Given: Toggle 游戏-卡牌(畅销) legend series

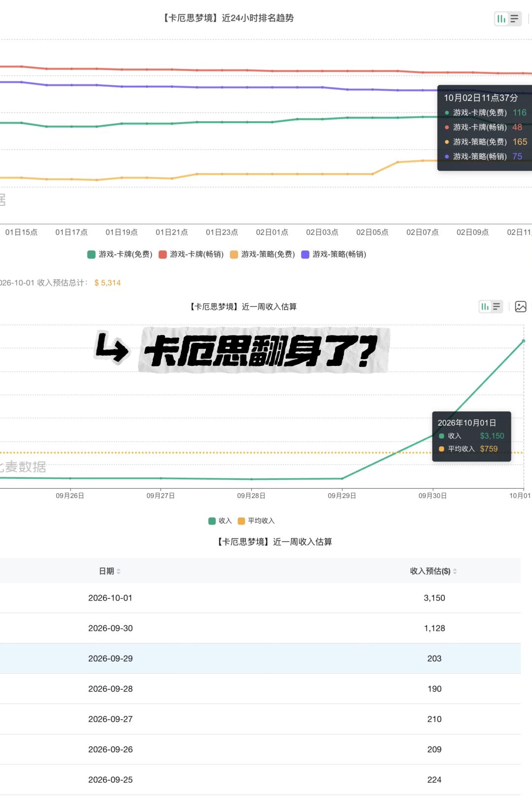Looking at the screenshot, I should point(191,254).
